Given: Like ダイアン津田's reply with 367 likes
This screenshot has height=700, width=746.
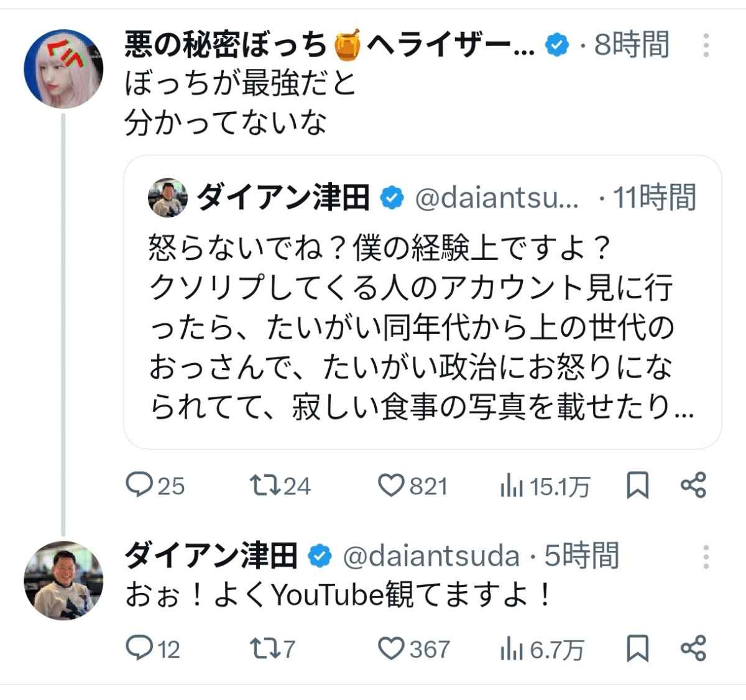Looking at the screenshot, I should coord(392,649).
